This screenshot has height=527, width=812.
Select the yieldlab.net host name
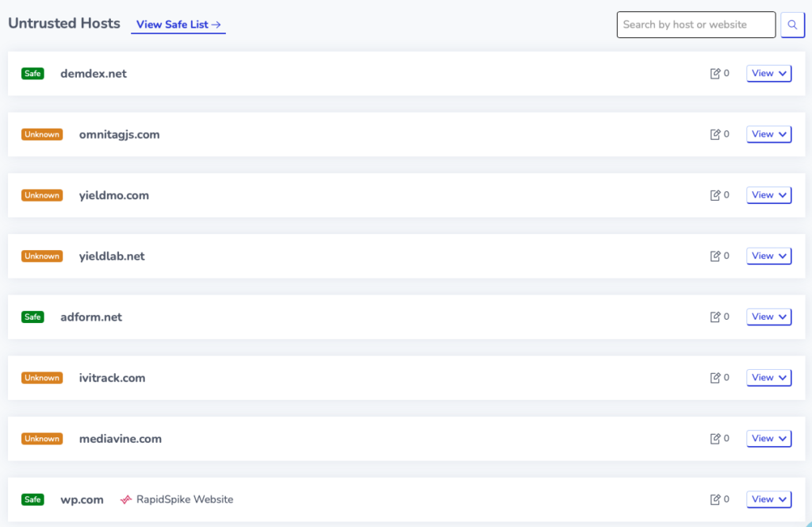click(x=112, y=256)
